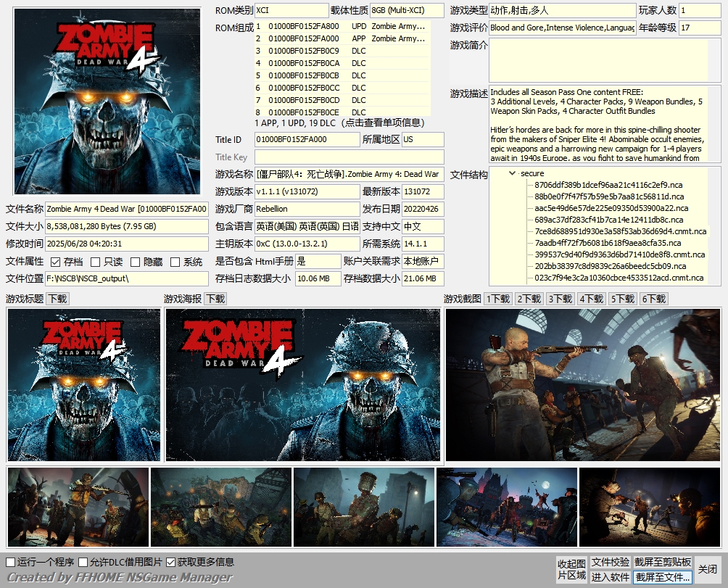This screenshot has width=728, height=588.
Task: Run 文件校验 file verification
Action: point(610,563)
